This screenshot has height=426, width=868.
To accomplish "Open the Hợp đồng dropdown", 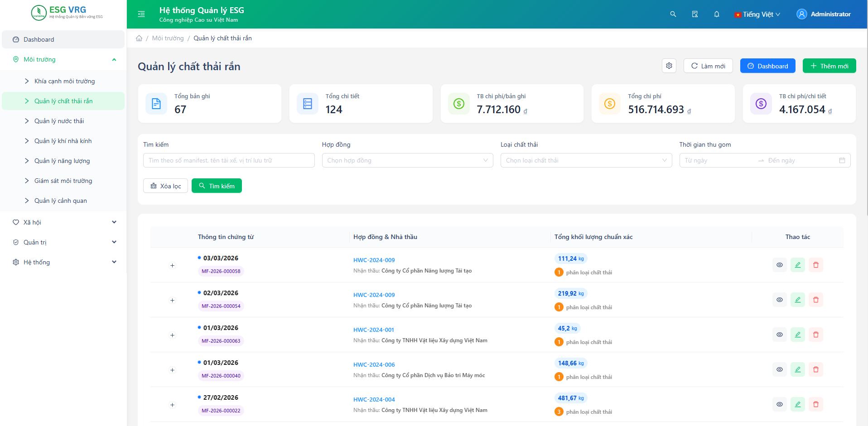I will 407,160.
